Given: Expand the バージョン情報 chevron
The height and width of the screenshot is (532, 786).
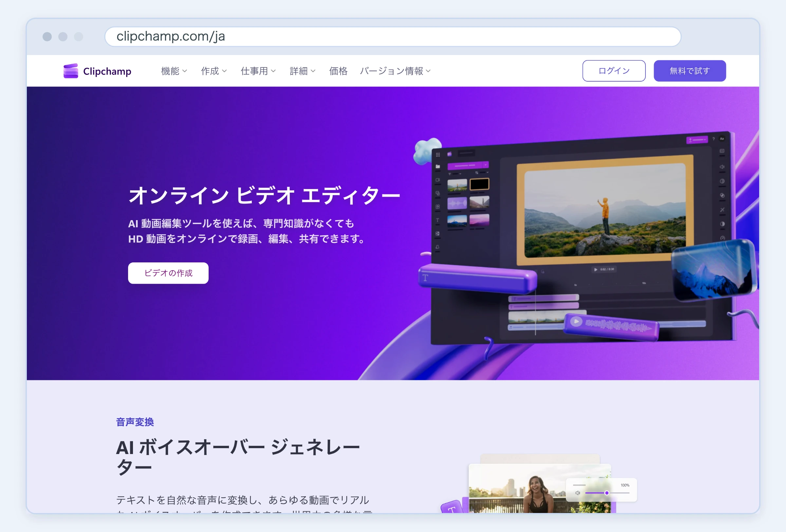Looking at the screenshot, I should coord(428,71).
